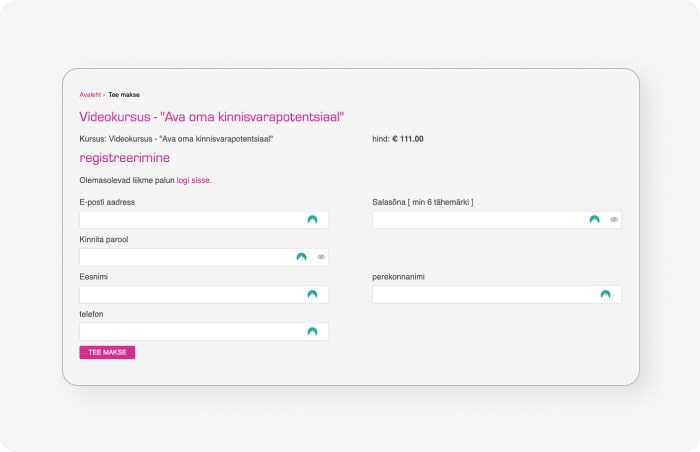Image resolution: width=700 pixels, height=452 pixels.
Task: Click the Eesnimi text field
Action: pos(190,294)
